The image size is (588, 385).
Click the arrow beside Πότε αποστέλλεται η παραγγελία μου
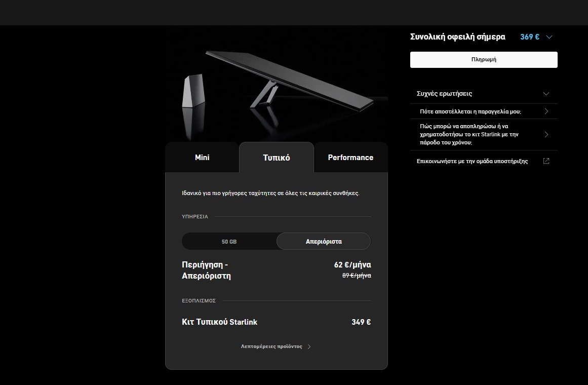546,111
